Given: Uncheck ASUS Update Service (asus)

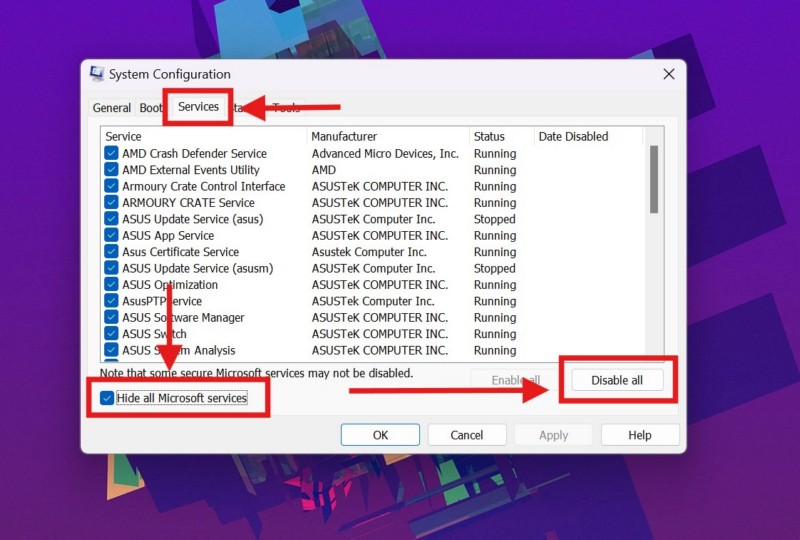Looking at the screenshot, I should [x=111, y=218].
